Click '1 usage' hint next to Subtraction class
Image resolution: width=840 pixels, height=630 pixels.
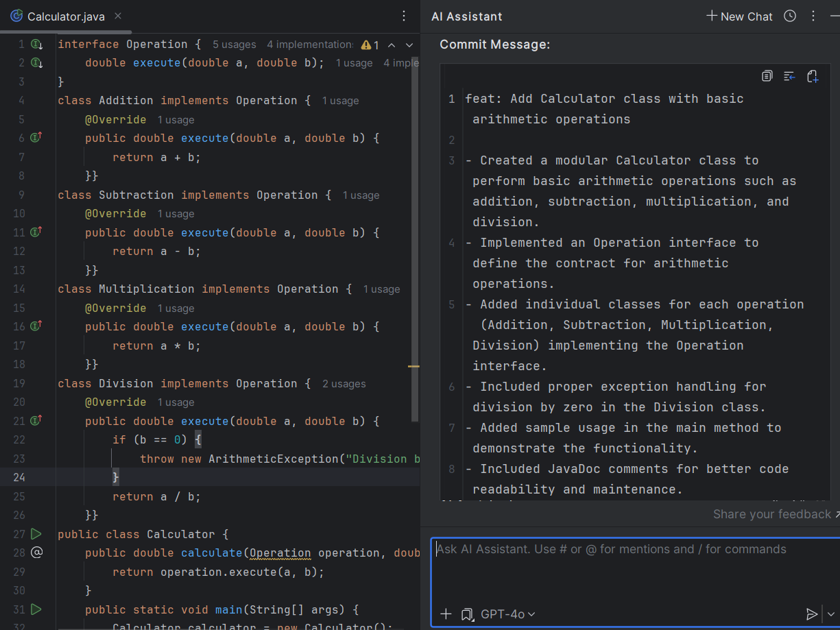pos(361,195)
